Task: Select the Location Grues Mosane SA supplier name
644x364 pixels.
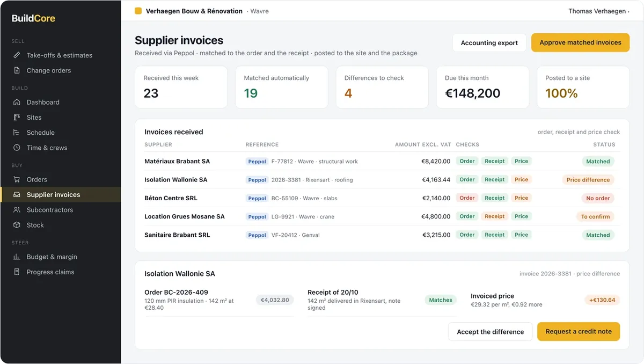Action: point(185,216)
